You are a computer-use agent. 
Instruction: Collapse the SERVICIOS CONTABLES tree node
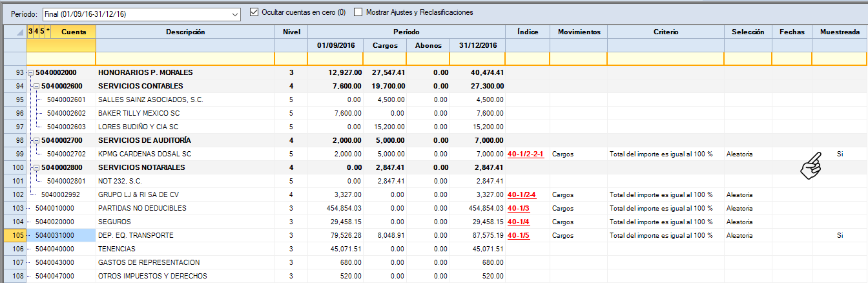(37, 86)
